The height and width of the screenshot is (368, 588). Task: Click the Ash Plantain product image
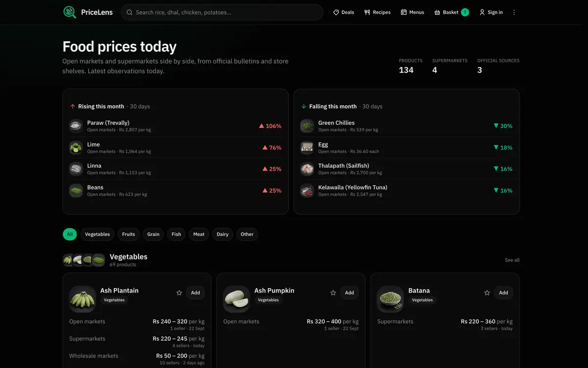click(x=82, y=299)
